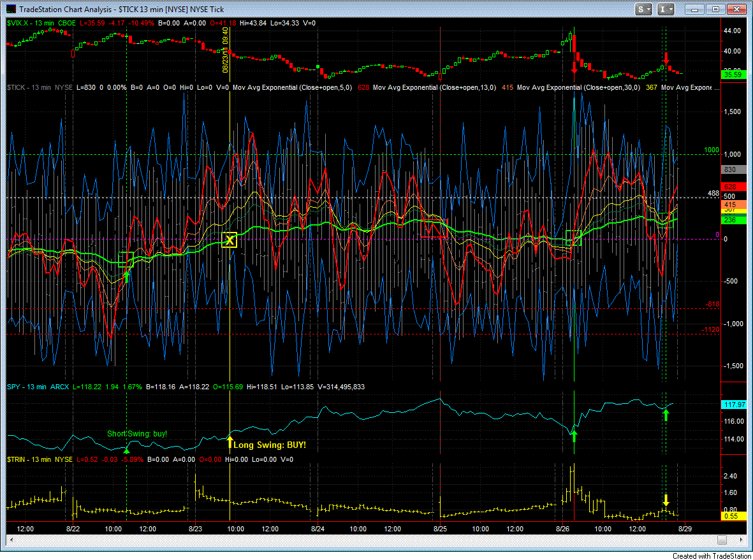Open the I interval-link dropdown in title bar
Viewport: 753px width, 560px height.
click(x=666, y=9)
